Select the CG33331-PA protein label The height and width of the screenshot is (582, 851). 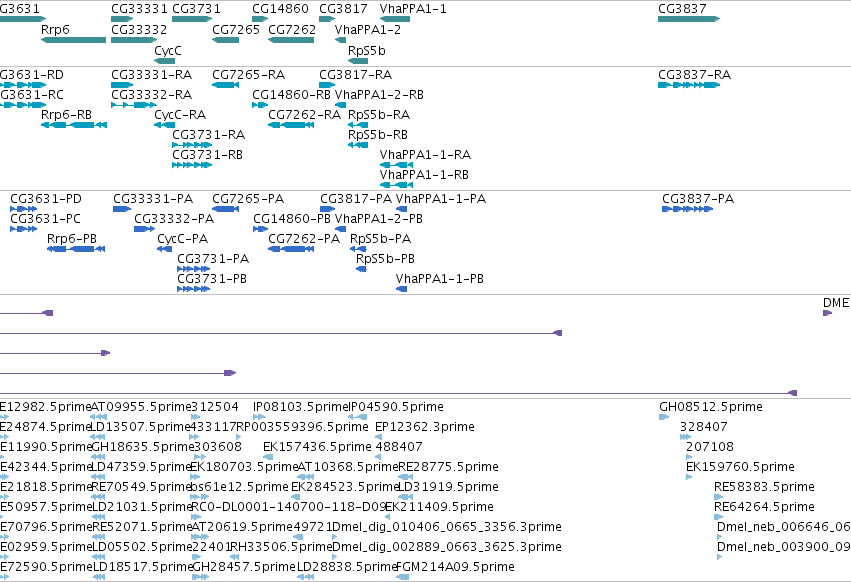(x=153, y=199)
